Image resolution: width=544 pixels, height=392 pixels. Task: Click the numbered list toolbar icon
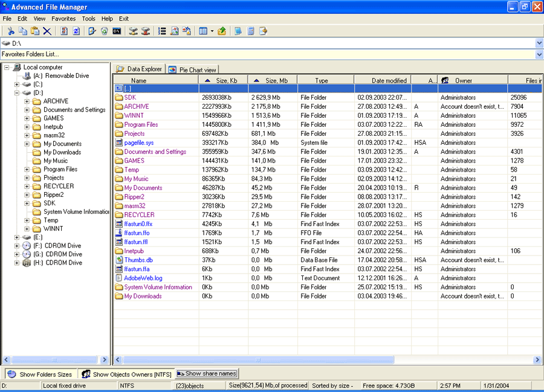162,31
